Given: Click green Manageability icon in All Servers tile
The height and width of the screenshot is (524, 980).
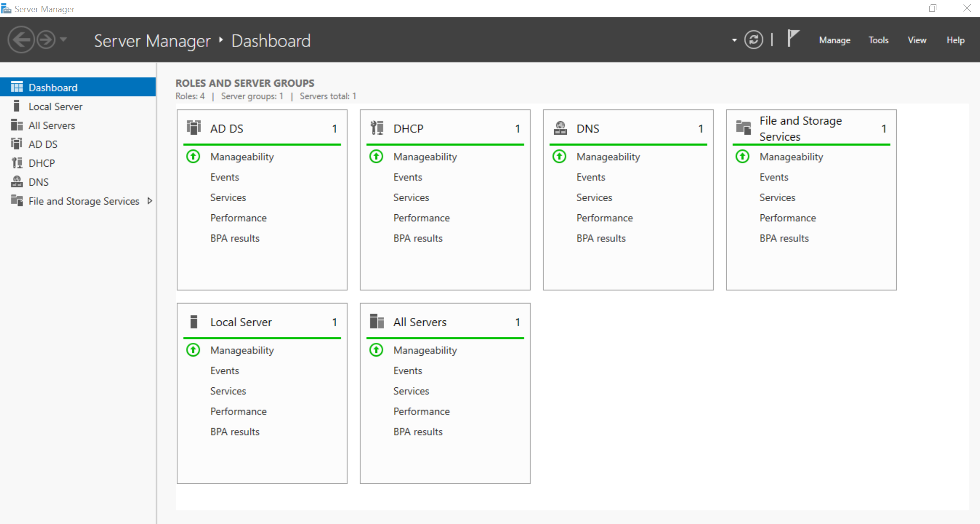Looking at the screenshot, I should 376,350.
